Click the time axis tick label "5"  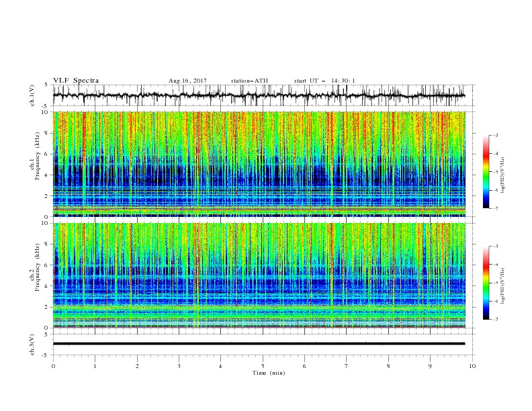263,366
